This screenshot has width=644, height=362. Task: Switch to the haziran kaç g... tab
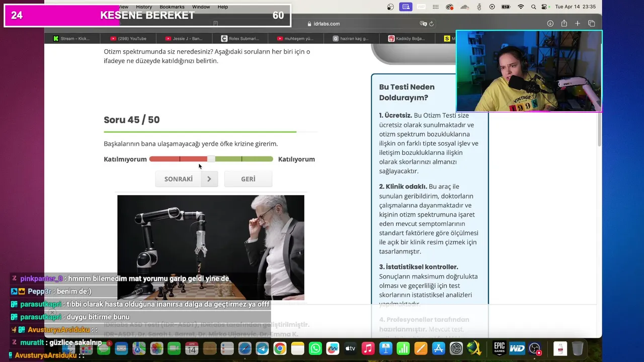351,38
